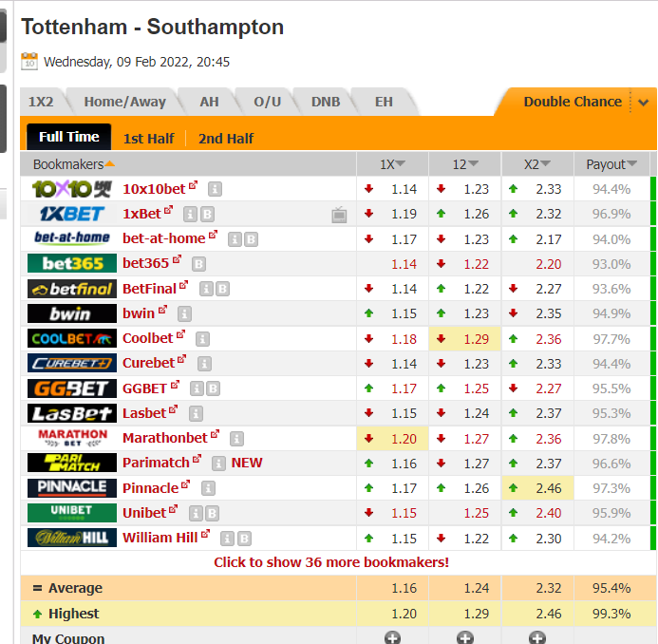Sort bookmakers by Payout column
The width and height of the screenshot is (658, 644).
tap(611, 164)
